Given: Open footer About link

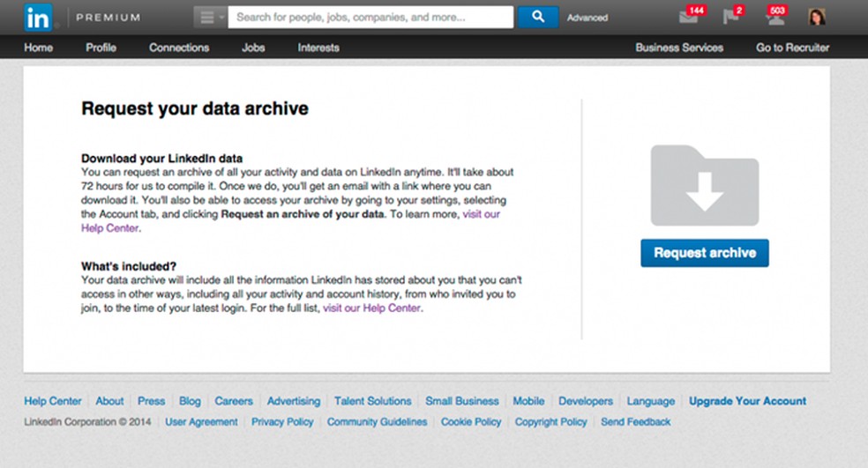Looking at the screenshot, I should pyautogui.click(x=109, y=401).
